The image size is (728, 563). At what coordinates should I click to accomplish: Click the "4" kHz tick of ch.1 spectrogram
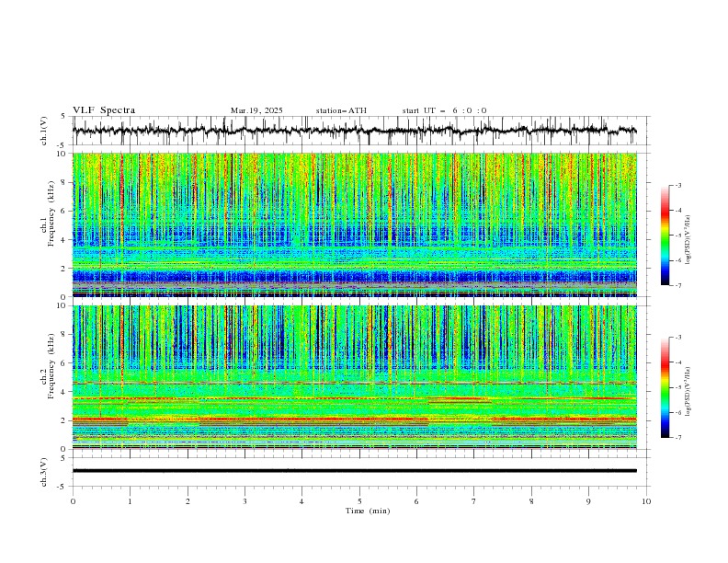[65, 240]
